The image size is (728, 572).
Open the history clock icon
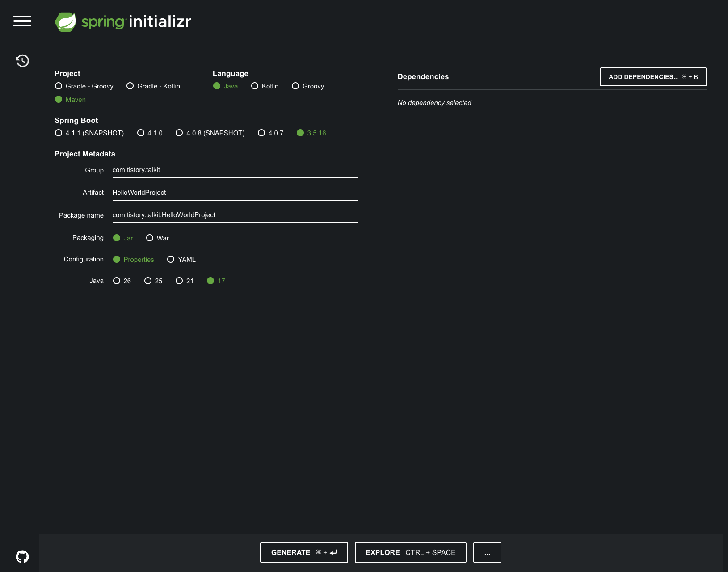point(22,60)
